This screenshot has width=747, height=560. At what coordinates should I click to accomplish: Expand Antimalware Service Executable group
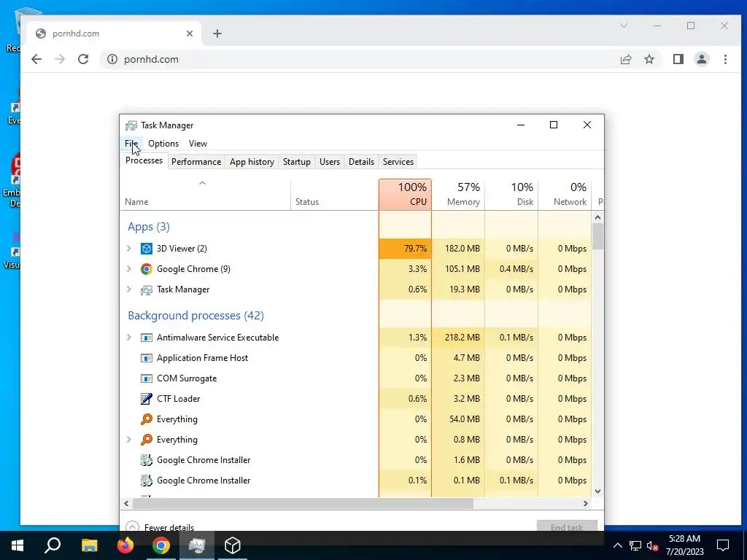click(128, 338)
